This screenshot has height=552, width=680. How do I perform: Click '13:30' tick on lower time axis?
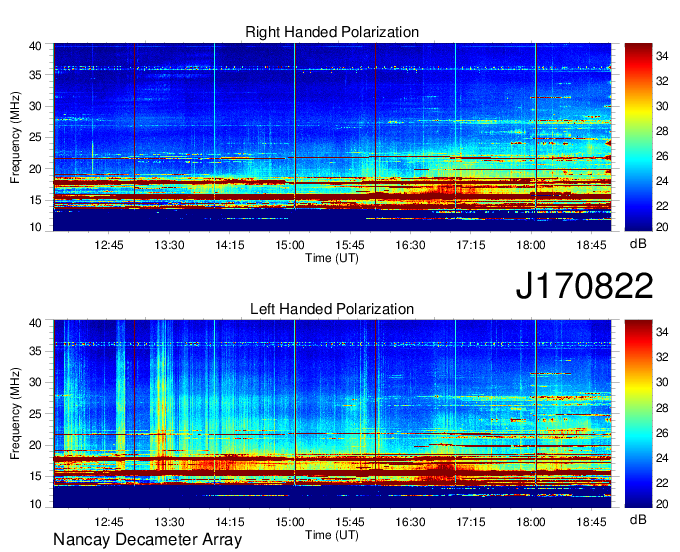click(x=169, y=522)
